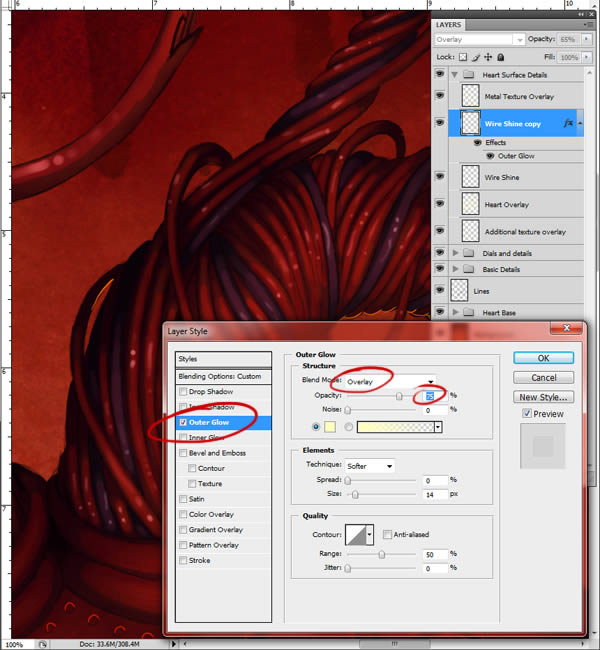Viewport: 600px width, 650px height.
Task: Hide the Additional texture overlay layer
Action: pyautogui.click(x=440, y=230)
